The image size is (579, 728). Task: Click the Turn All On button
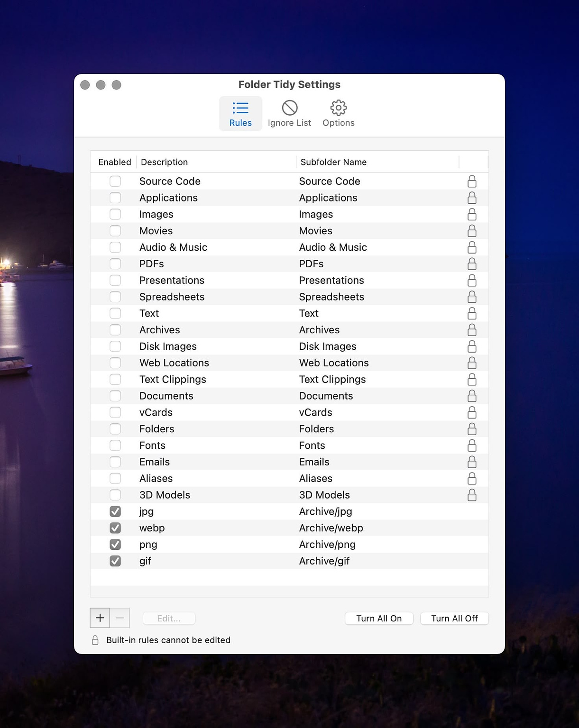(x=378, y=618)
